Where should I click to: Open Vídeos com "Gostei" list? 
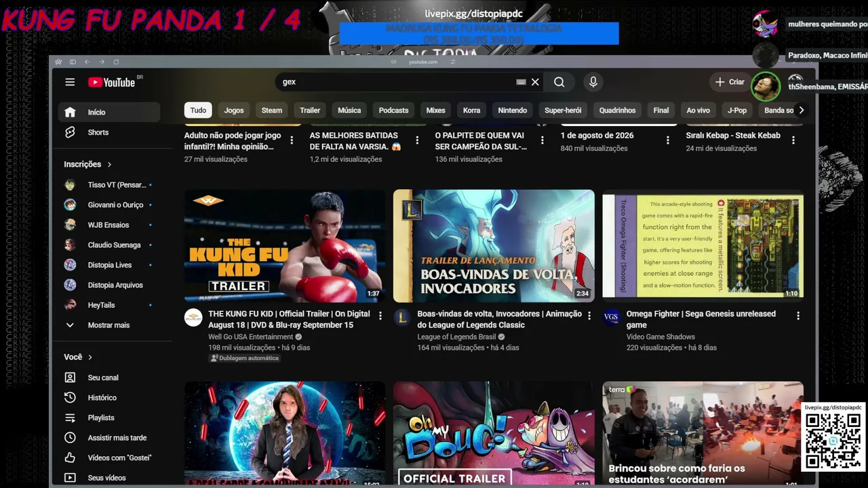pos(109,458)
